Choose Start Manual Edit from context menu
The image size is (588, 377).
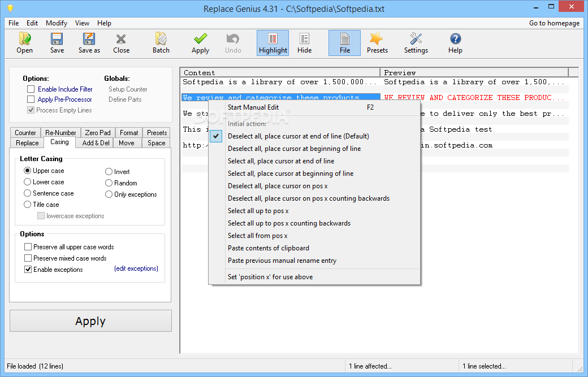[314, 107]
